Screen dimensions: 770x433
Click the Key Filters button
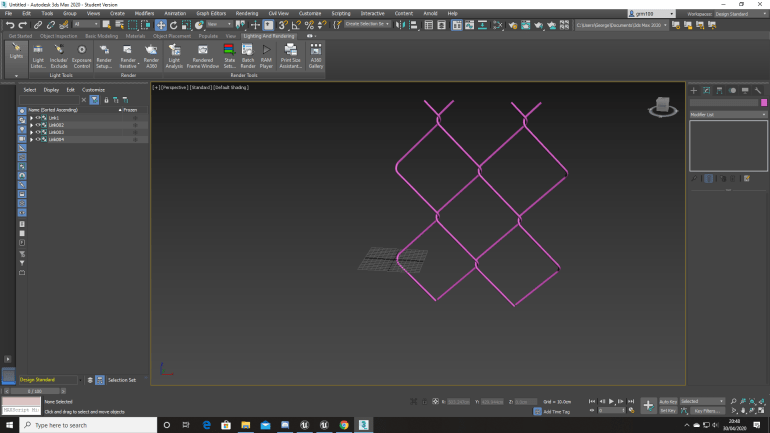click(x=706, y=410)
